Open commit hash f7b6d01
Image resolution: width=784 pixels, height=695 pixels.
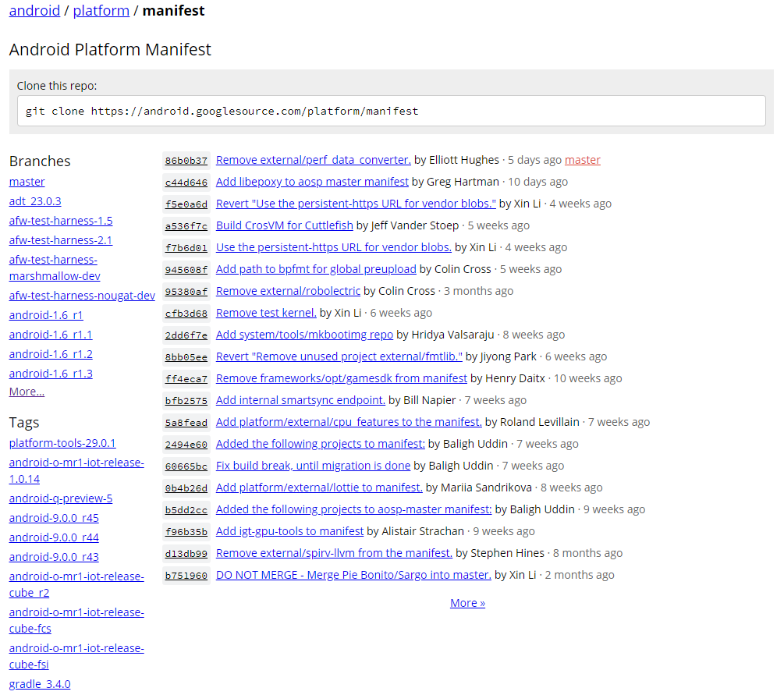tap(186, 248)
